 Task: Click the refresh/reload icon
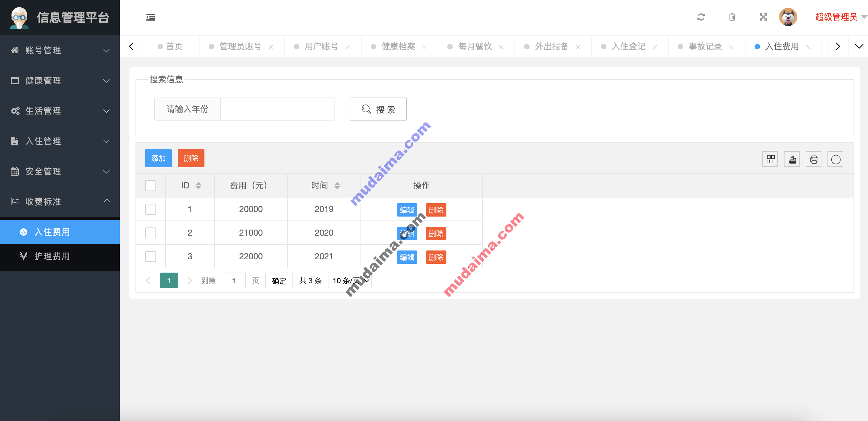click(x=701, y=17)
